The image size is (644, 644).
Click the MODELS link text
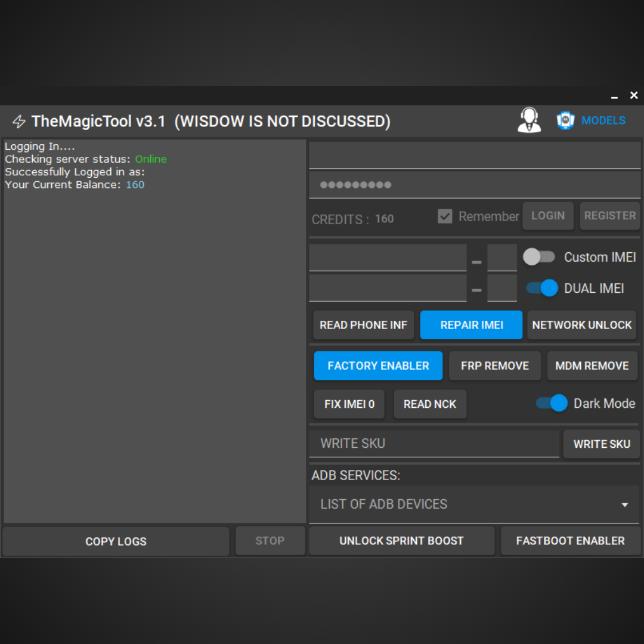pos(603,120)
